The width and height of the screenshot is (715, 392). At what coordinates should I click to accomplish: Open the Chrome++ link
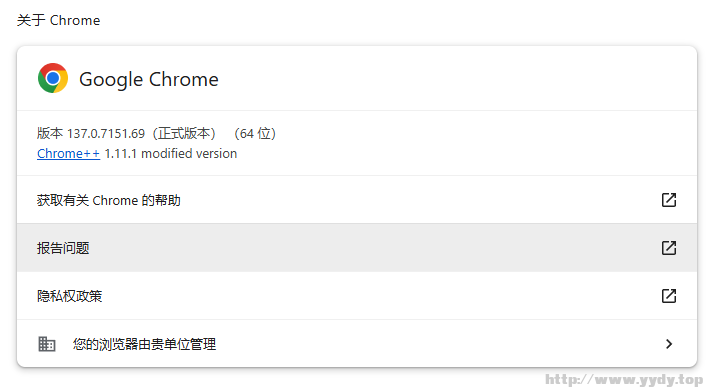pyautogui.click(x=68, y=154)
